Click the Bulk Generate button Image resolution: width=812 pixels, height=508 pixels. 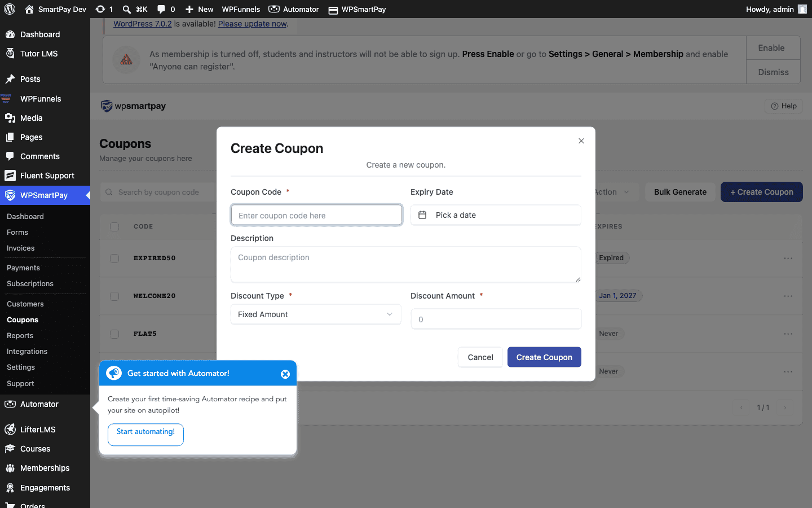pyautogui.click(x=680, y=192)
